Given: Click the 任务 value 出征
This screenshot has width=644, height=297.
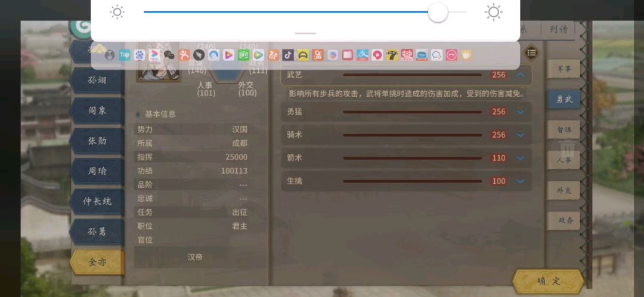Looking at the screenshot, I should [x=240, y=212].
